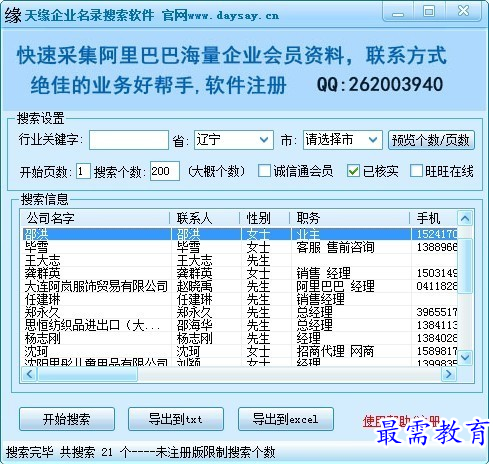498x464 pixels.
Task: Select the 任建琳 company name row
Action: [x=42, y=299]
